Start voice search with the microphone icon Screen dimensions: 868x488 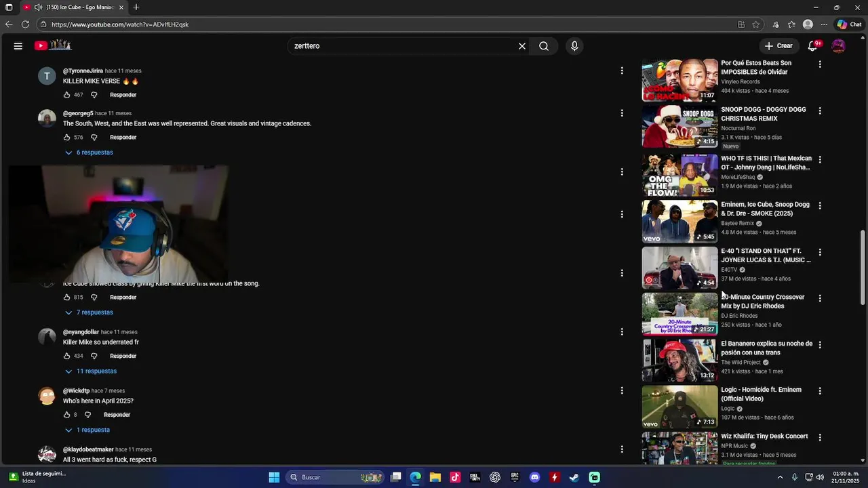click(574, 46)
